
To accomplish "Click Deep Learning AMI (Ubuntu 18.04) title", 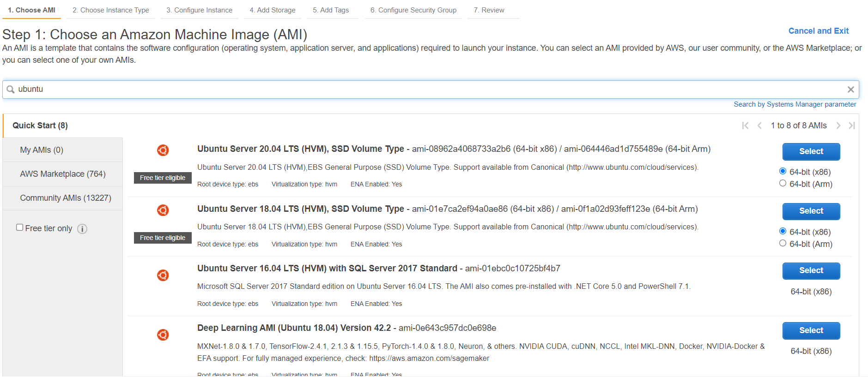I will [x=294, y=328].
